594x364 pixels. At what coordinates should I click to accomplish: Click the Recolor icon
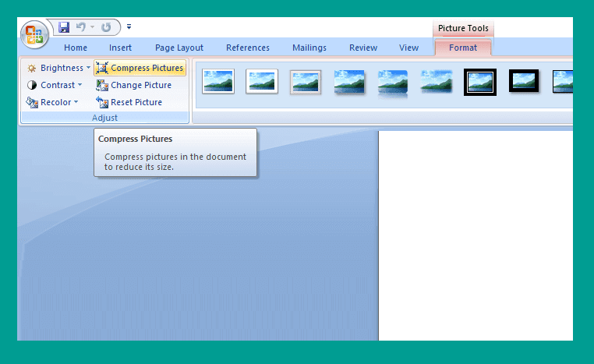click(32, 102)
